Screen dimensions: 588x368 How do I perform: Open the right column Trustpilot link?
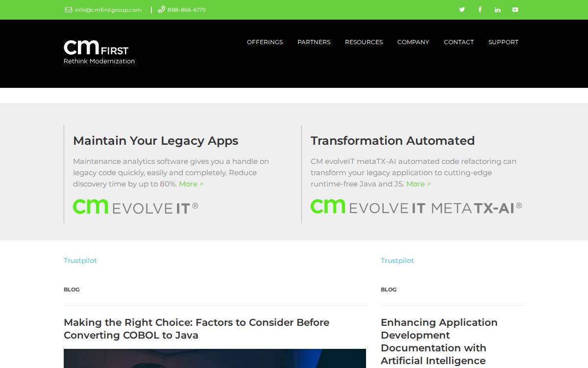(x=397, y=261)
